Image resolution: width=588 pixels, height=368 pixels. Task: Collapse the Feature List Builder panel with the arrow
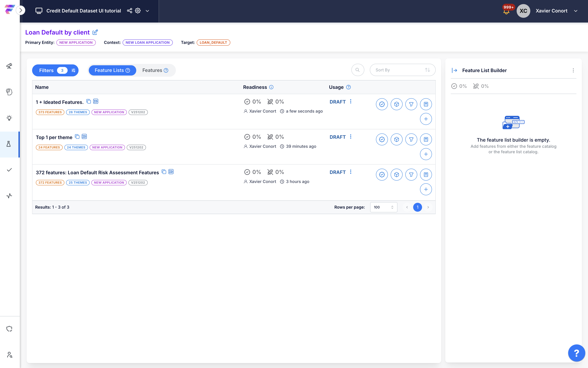[x=454, y=70]
